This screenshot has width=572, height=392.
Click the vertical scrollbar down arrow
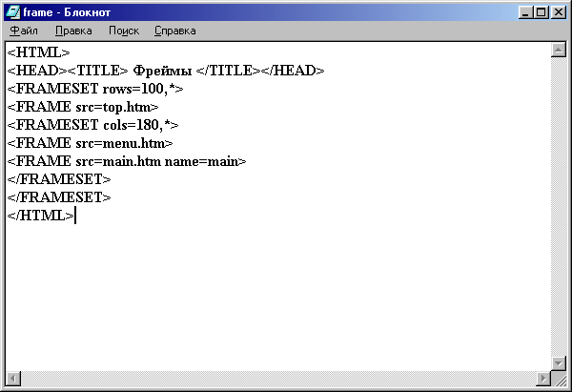click(x=559, y=363)
